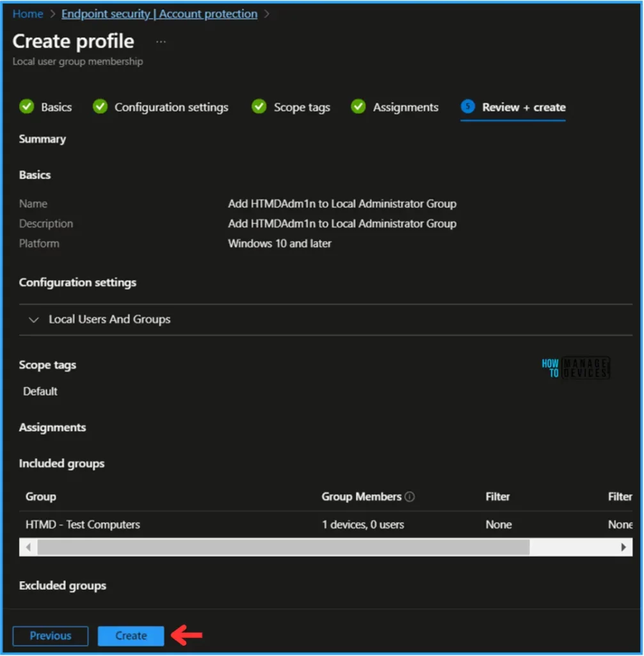Click the Basics step green checkmark icon
644x656 pixels.
tap(27, 107)
